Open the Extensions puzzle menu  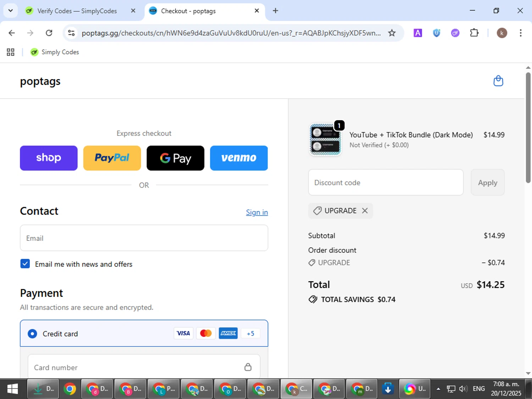click(474, 33)
